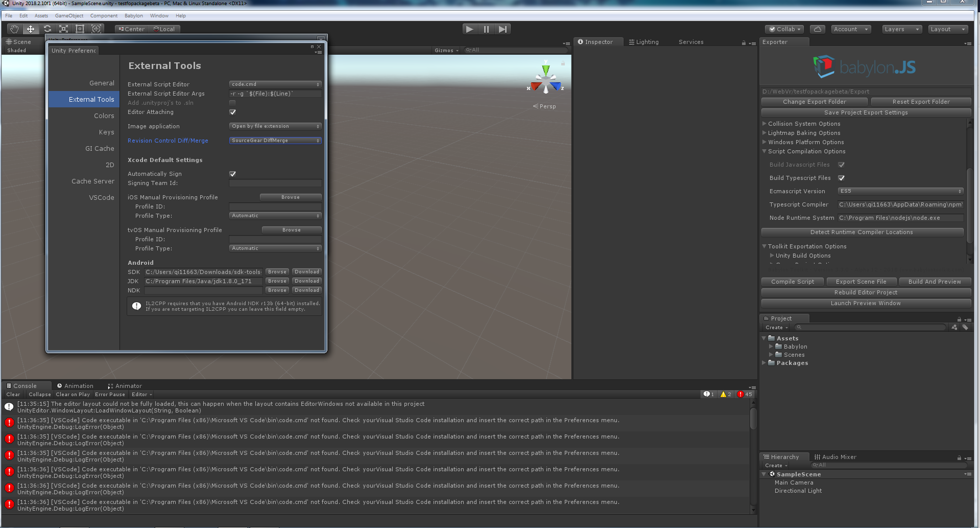Screen dimensions: 980x528
Task: Toggle Automatically Sign checkbox
Action: [x=233, y=174]
